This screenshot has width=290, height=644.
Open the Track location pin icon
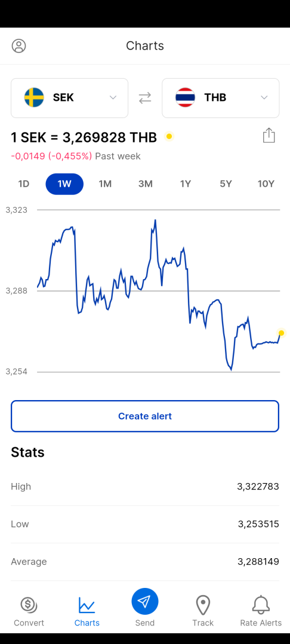[203, 605]
